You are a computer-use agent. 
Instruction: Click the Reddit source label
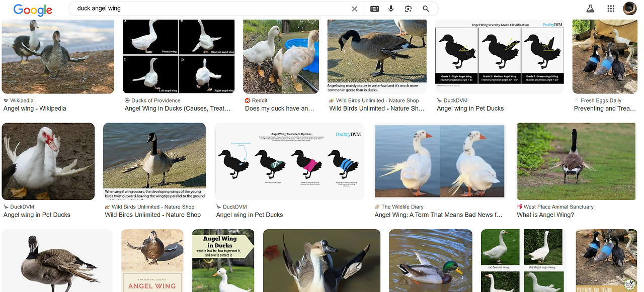coord(260,101)
